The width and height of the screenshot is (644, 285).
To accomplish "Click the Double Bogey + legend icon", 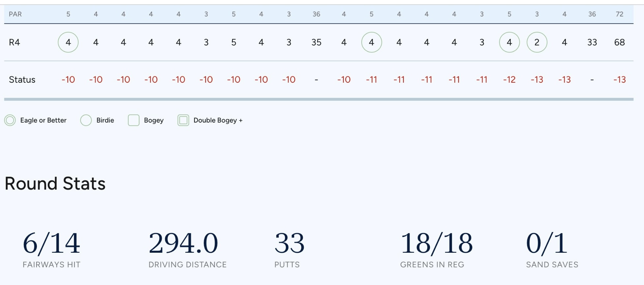I will coord(183,120).
